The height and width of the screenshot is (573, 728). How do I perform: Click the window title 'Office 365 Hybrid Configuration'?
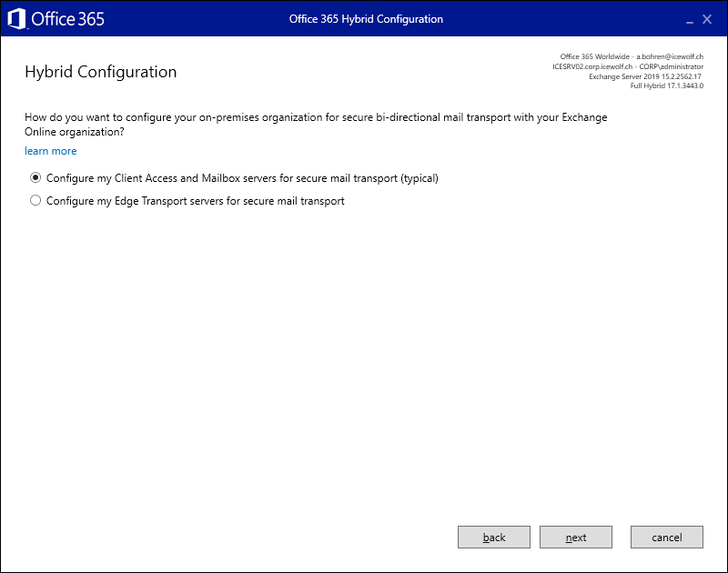coord(366,19)
